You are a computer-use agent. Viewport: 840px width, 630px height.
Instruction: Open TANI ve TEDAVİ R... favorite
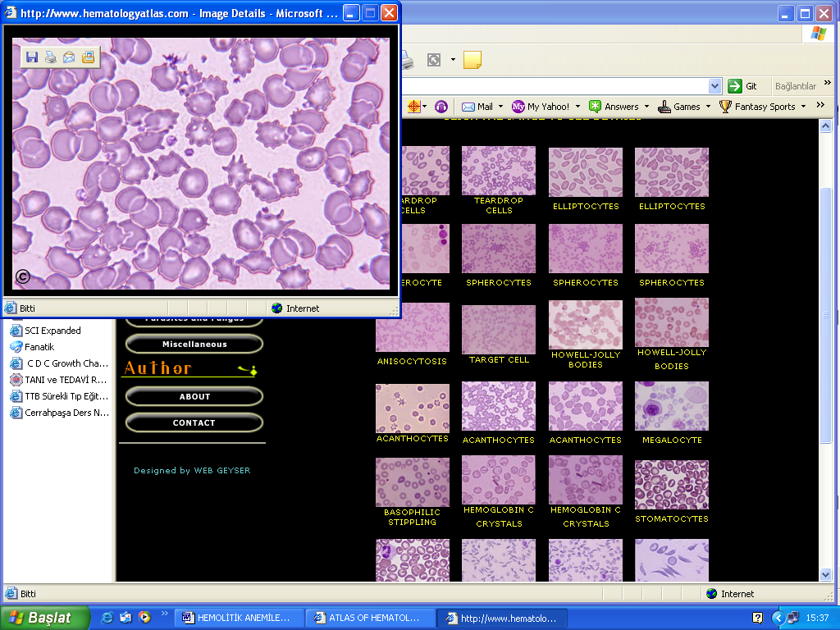(59, 380)
